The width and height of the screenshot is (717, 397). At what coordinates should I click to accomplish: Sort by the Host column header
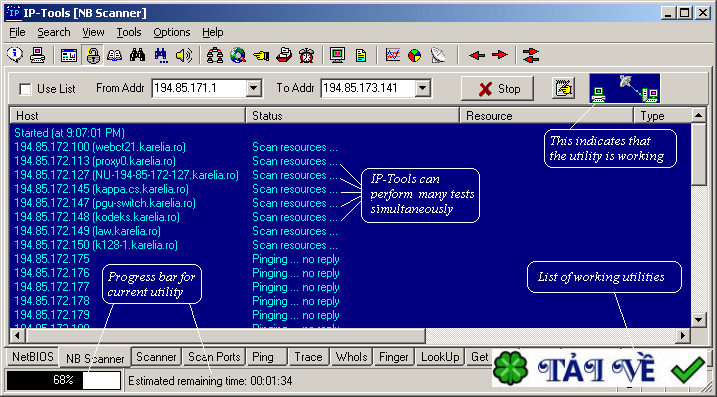click(128, 116)
